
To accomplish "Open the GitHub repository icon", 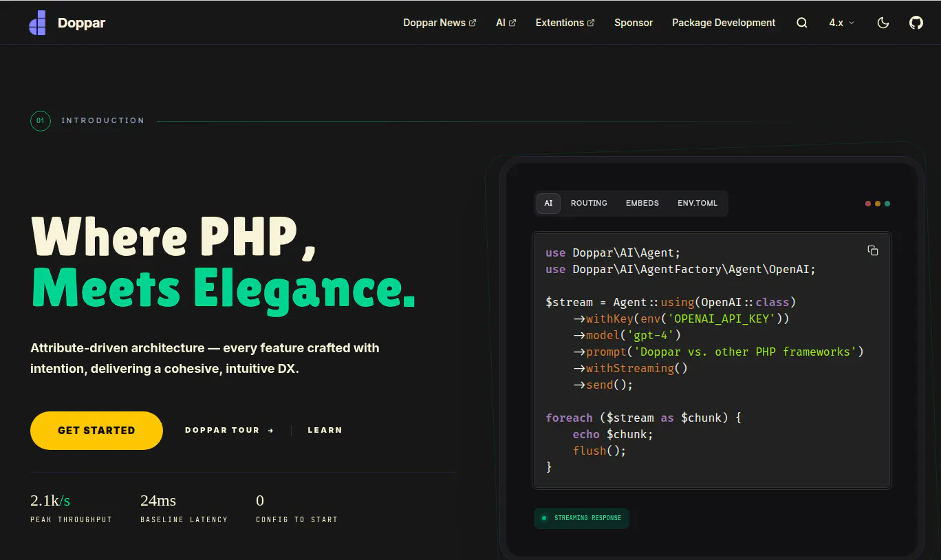I will 916,23.
